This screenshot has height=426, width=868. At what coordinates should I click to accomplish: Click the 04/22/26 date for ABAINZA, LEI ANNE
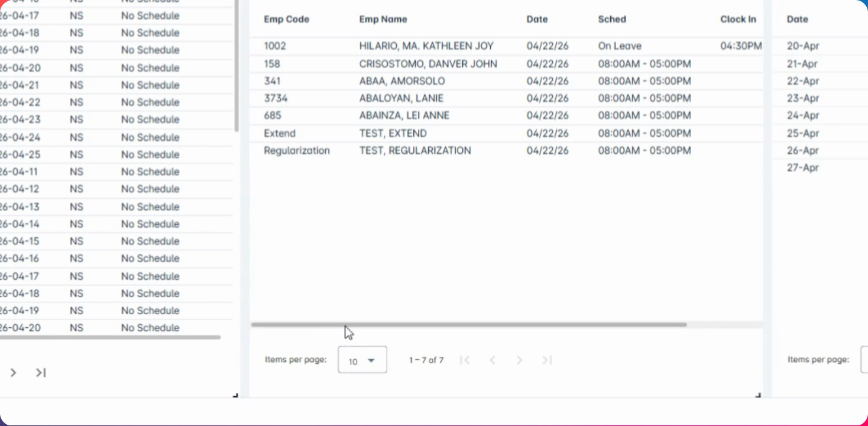click(x=548, y=115)
